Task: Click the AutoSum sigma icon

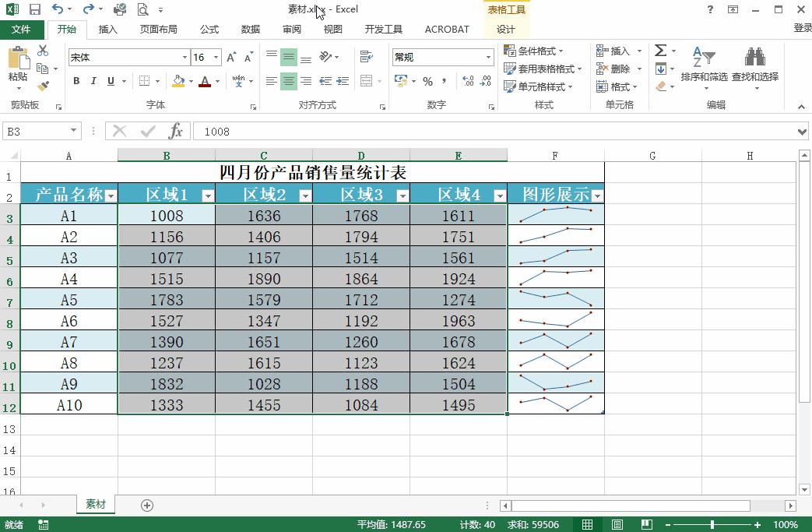Action: point(660,51)
